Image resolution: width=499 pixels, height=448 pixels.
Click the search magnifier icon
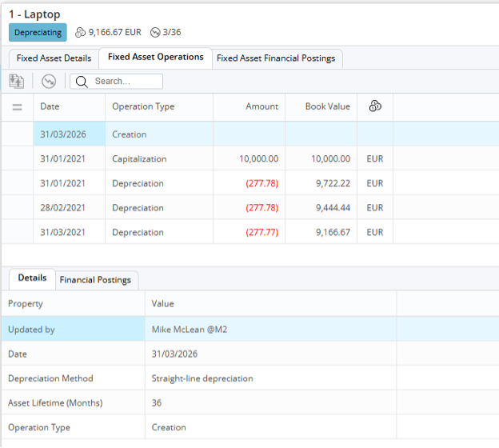(x=82, y=82)
